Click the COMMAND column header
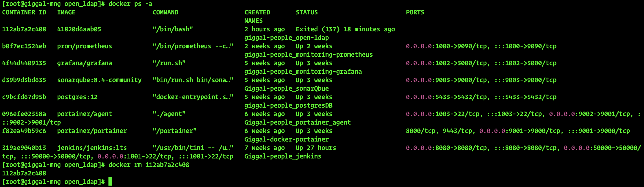The image size is (644, 187). (165, 12)
